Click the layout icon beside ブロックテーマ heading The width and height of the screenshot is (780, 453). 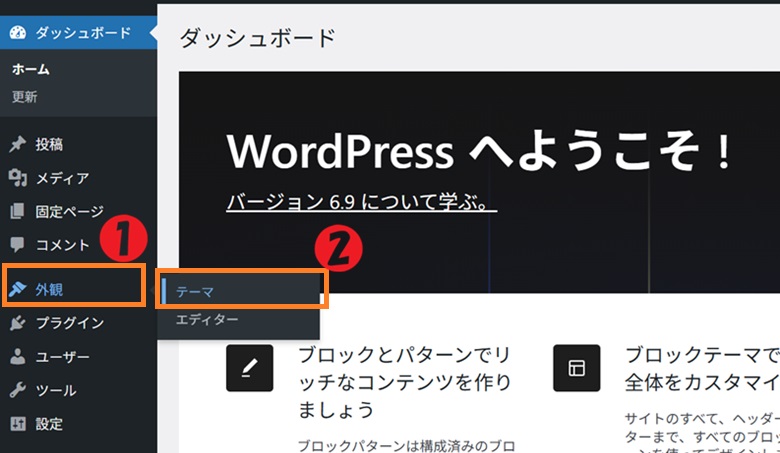pos(577,368)
